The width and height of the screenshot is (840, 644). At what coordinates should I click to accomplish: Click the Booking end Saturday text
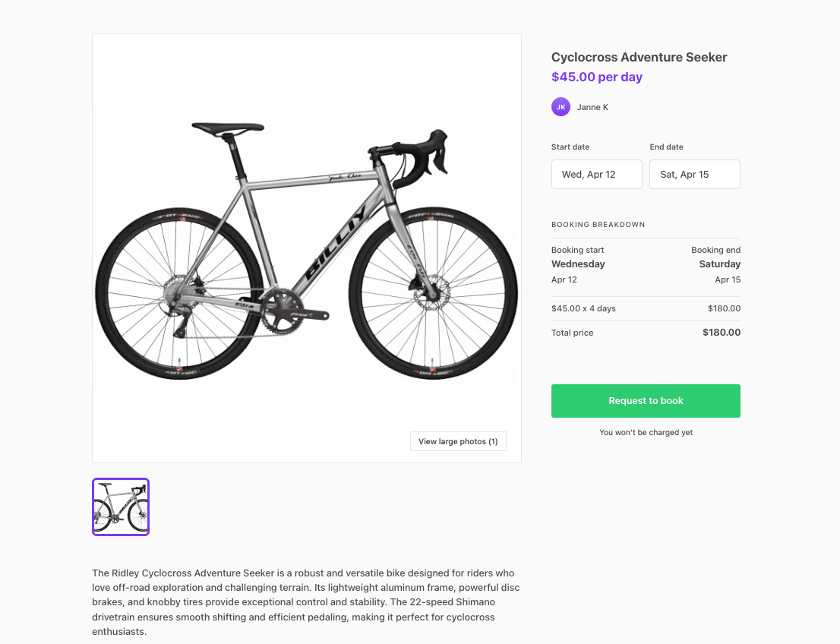[x=719, y=264]
